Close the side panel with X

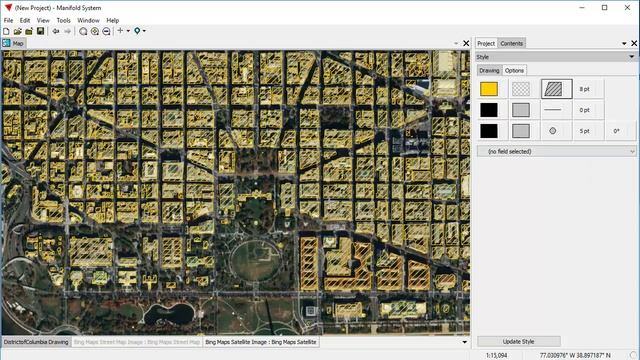point(634,43)
